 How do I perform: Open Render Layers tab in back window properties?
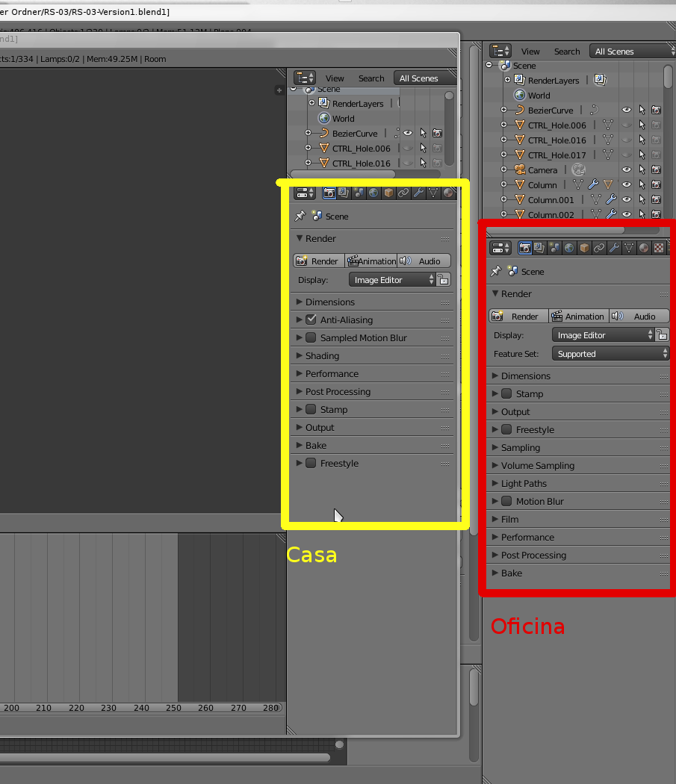(539, 248)
